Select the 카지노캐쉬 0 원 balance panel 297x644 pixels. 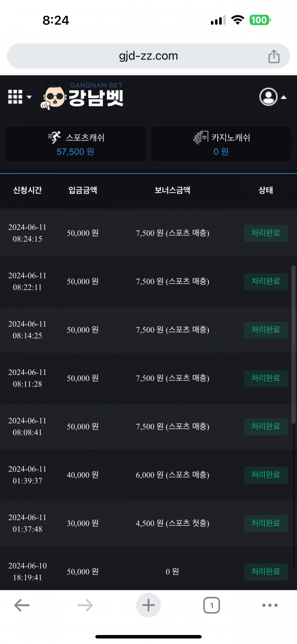point(221,144)
